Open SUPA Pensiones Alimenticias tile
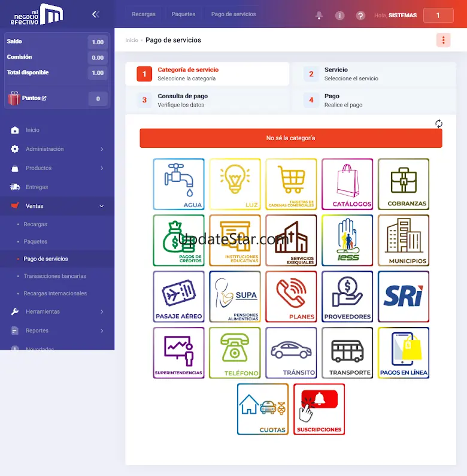 235,296
